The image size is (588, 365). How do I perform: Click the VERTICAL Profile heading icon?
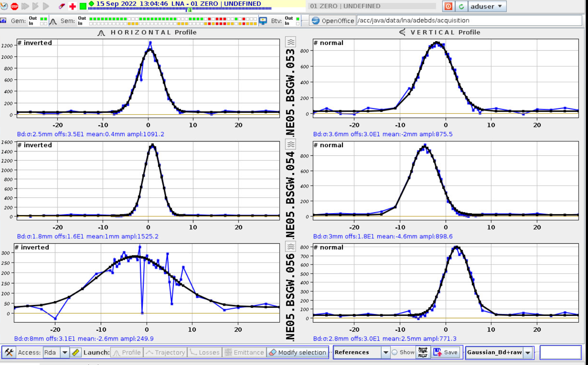(x=402, y=32)
